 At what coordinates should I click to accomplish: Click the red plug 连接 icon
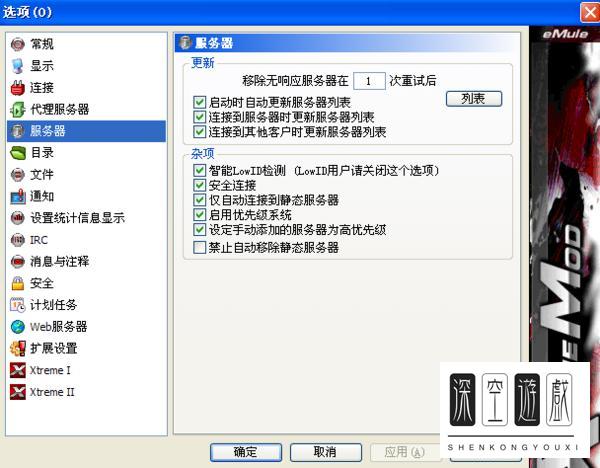(18, 88)
